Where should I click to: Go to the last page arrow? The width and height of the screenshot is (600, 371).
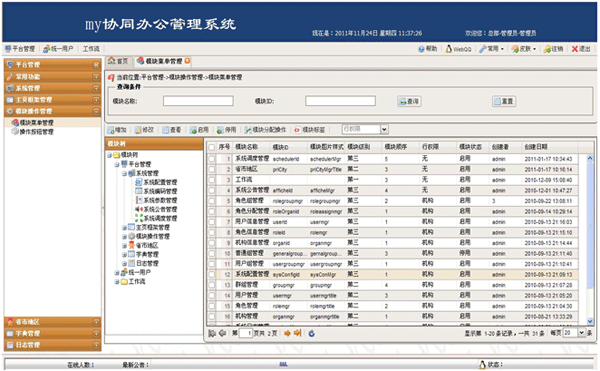[x=297, y=334]
